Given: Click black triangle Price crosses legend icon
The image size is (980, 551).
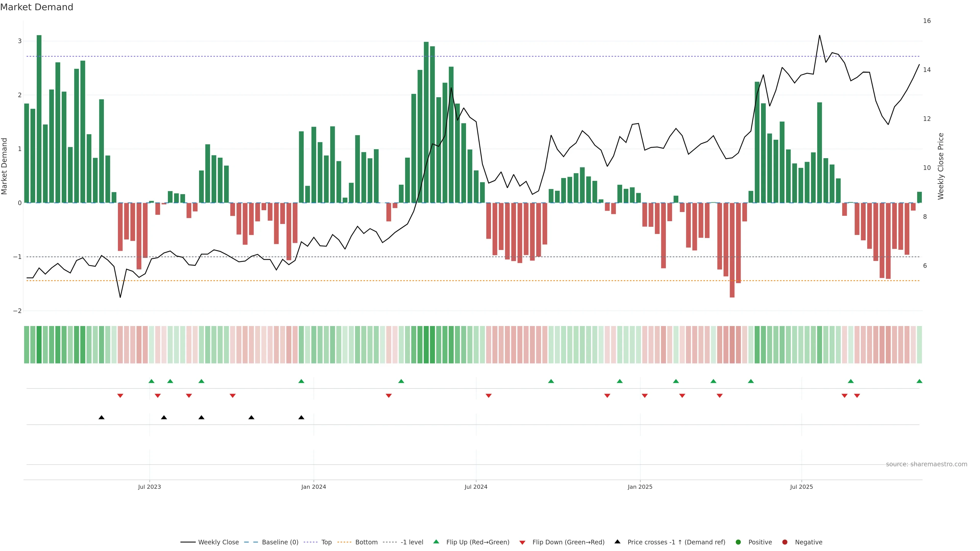Looking at the screenshot, I should tap(617, 542).
